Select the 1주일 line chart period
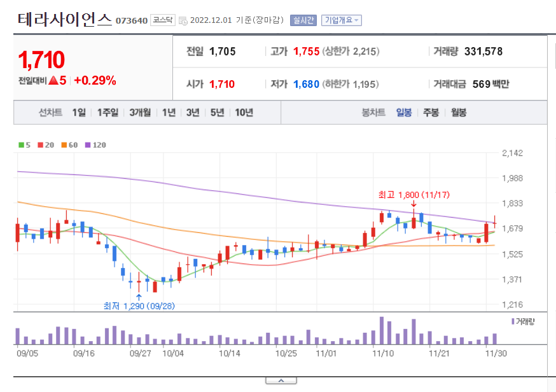This screenshot has width=556, height=392. 108,113
